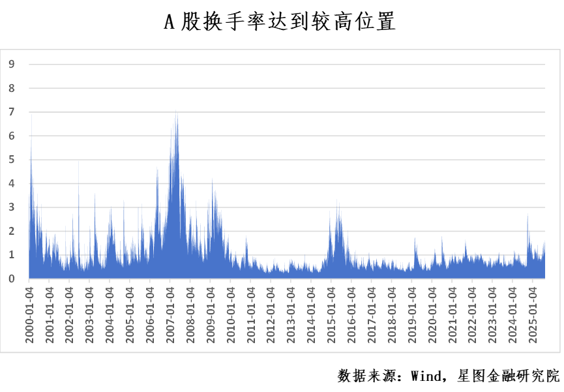Click the x-axis date 2006-01-04
Screen dimensions: 564x392
[150, 315]
